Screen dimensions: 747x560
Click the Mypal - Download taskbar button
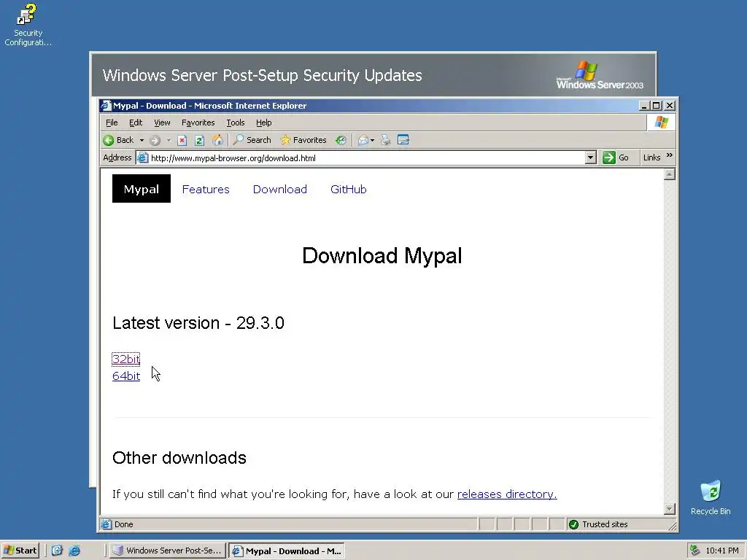tap(286, 551)
